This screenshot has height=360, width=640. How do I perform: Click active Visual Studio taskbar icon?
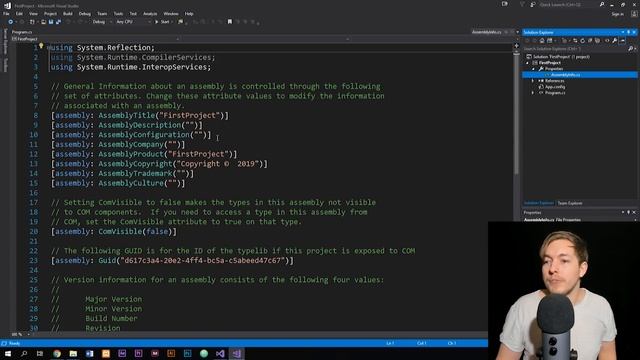(x=236, y=353)
